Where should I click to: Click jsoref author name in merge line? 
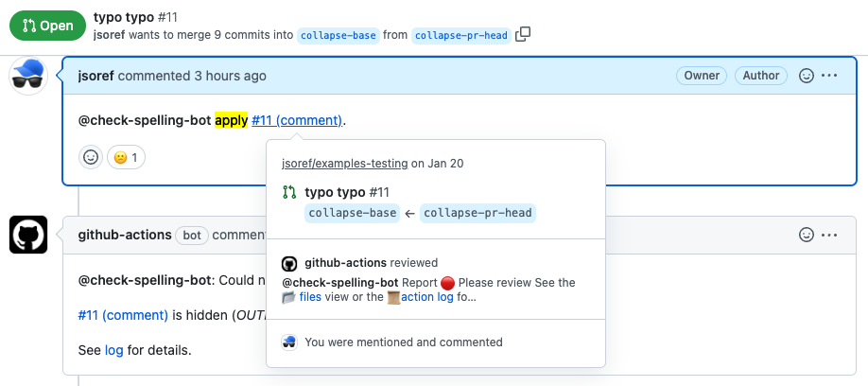tap(110, 35)
